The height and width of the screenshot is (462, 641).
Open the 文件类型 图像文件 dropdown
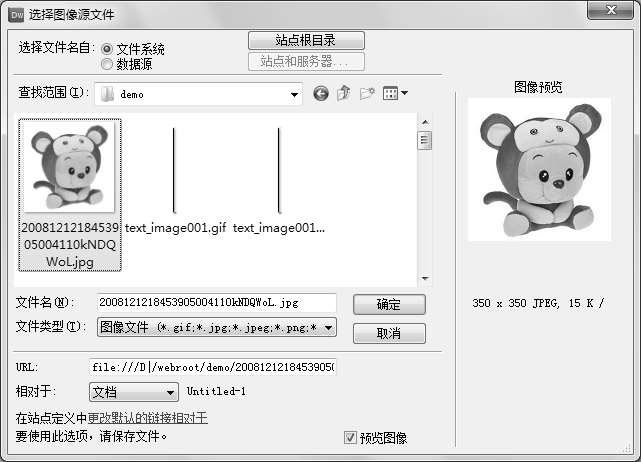tap(328, 327)
